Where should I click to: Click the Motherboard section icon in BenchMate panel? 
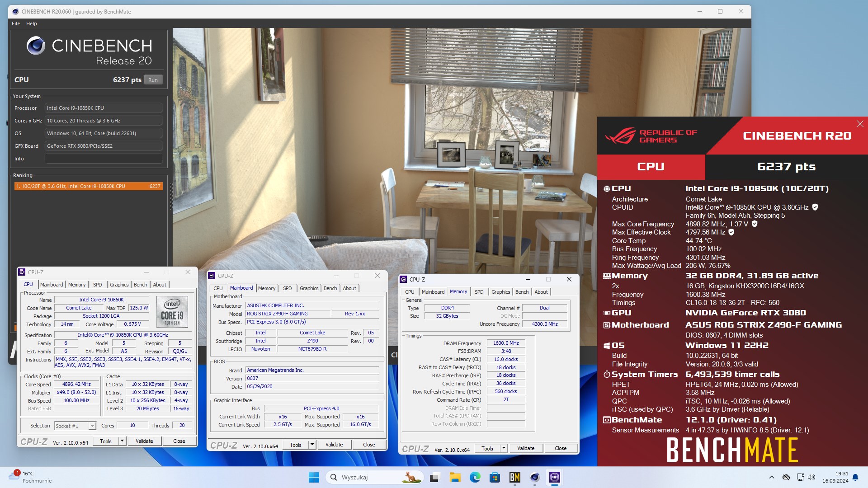pos(607,325)
